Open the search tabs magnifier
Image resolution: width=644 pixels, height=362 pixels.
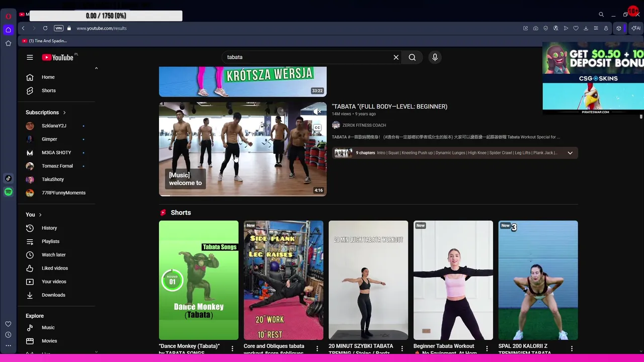point(601,15)
